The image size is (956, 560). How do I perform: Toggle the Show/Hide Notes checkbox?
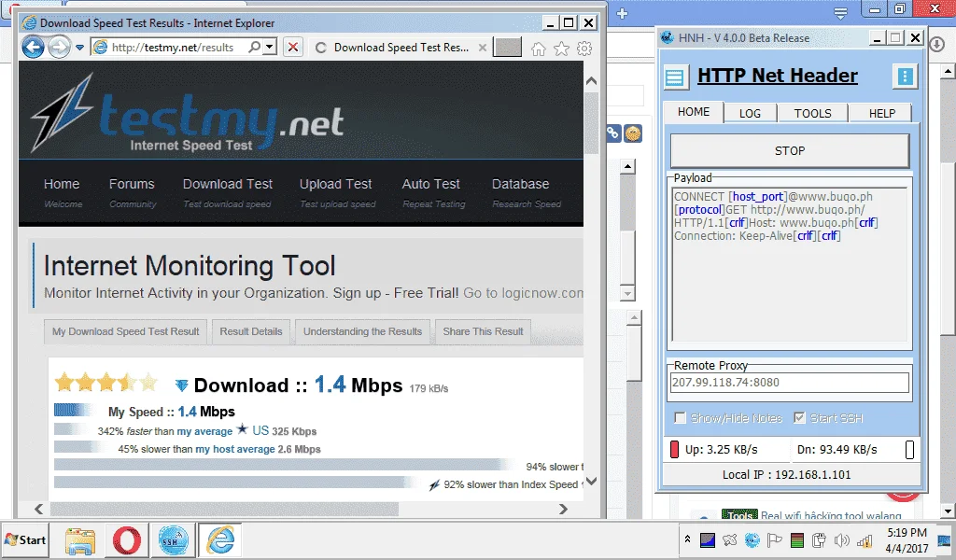tap(680, 418)
